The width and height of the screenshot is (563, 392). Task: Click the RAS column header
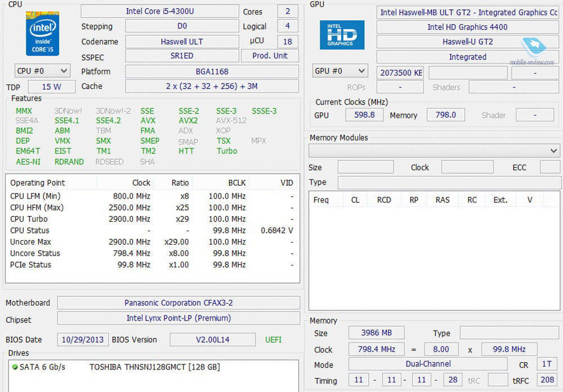[x=443, y=200]
